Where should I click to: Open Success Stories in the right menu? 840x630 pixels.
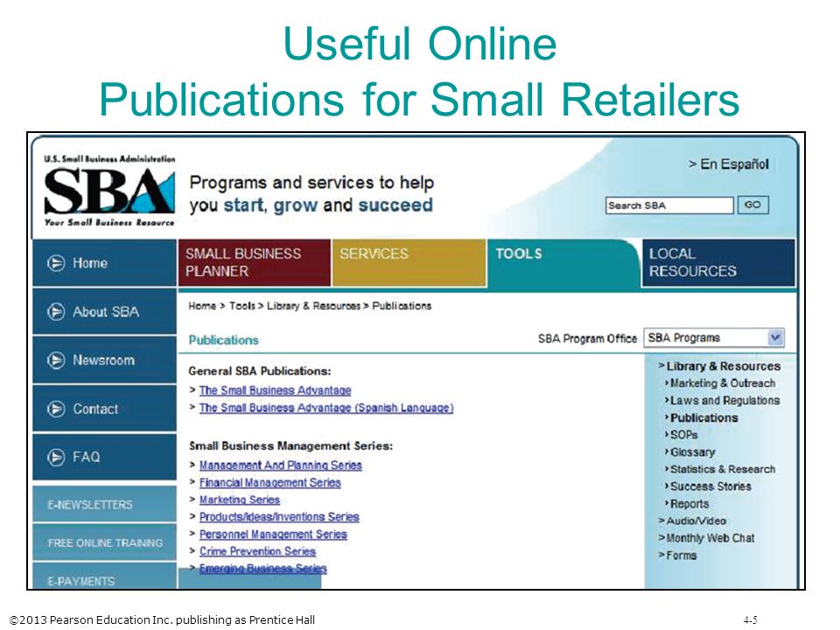pyautogui.click(x=710, y=486)
